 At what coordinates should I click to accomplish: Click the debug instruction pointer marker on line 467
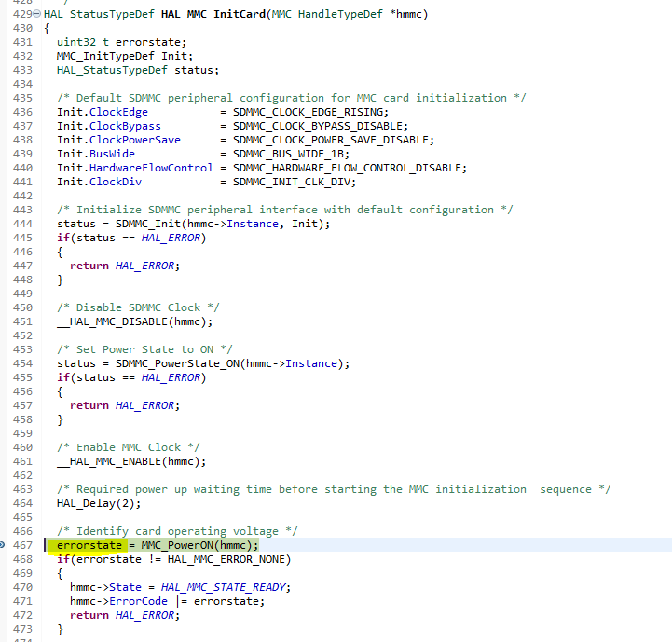pos(2,545)
